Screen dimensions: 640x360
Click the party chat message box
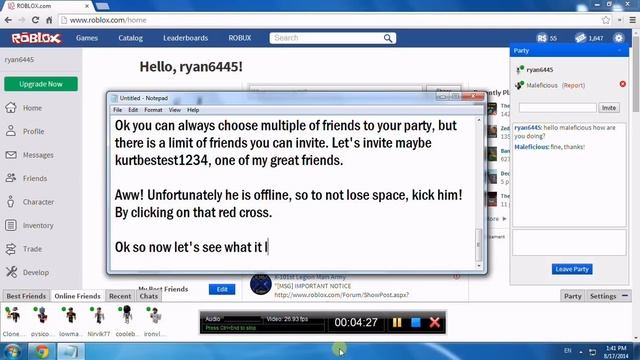(569, 242)
